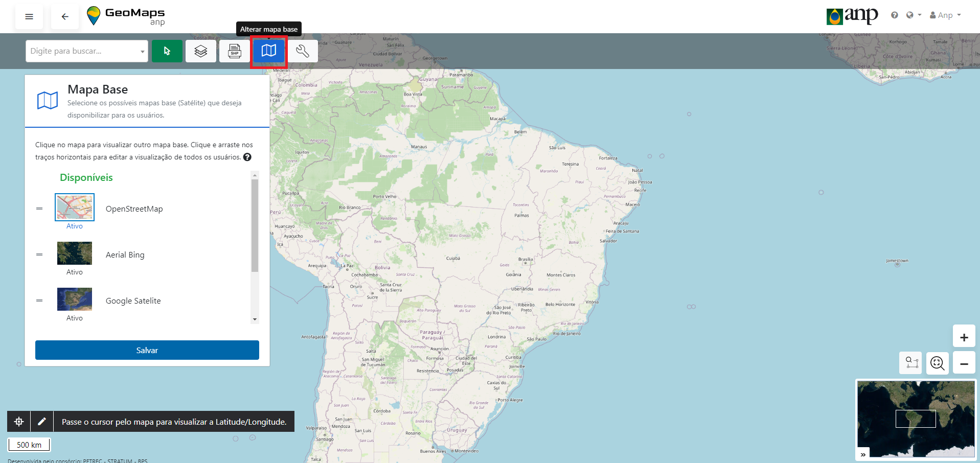The image size is (980, 463).
Task: Select the Aerial Bing thumbnail
Action: coord(75,253)
